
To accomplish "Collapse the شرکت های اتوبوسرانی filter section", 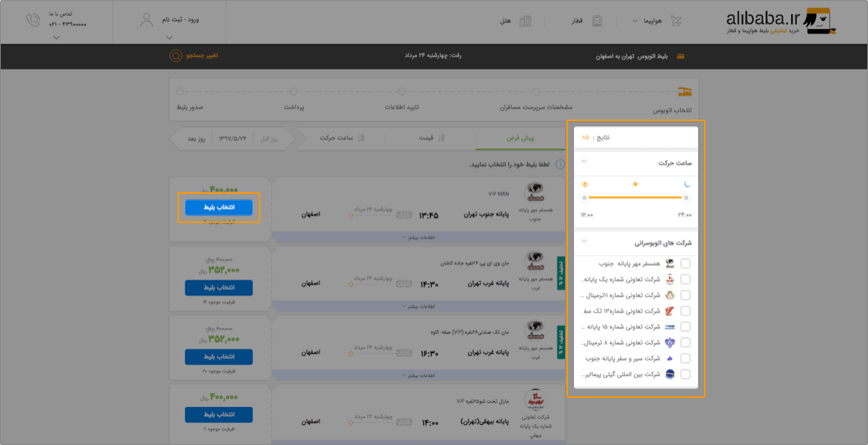I will [584, 242].
